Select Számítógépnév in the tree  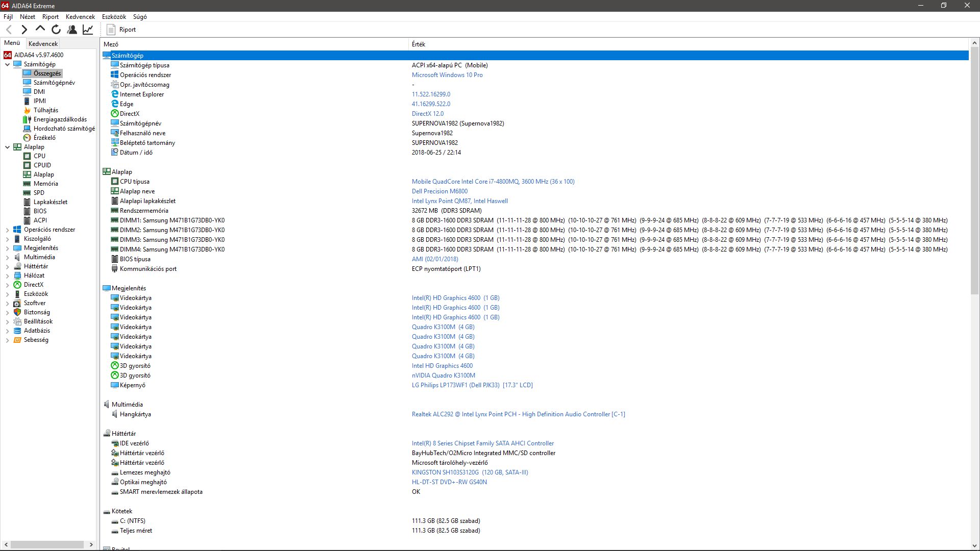tap(54, 83)
